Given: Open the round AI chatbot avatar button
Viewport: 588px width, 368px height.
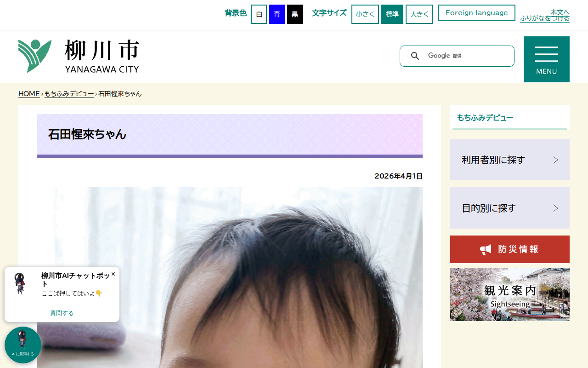Looking at the screenshot, I should [x=23, y=345].
